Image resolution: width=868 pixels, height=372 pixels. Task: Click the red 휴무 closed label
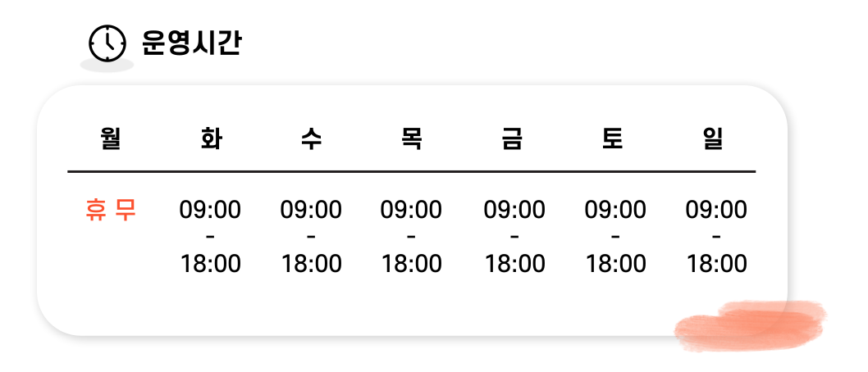[111, 210]
